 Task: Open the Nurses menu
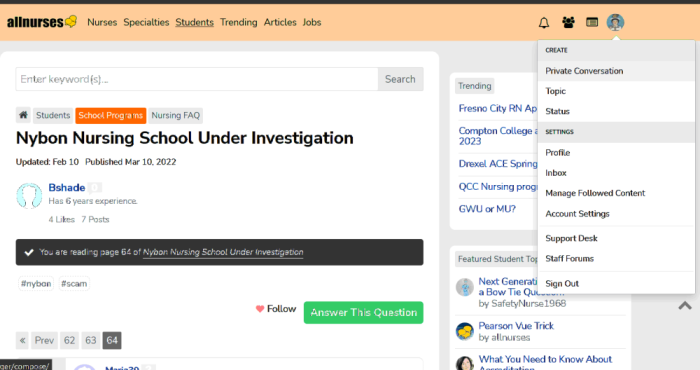click(x=102, y=22)
